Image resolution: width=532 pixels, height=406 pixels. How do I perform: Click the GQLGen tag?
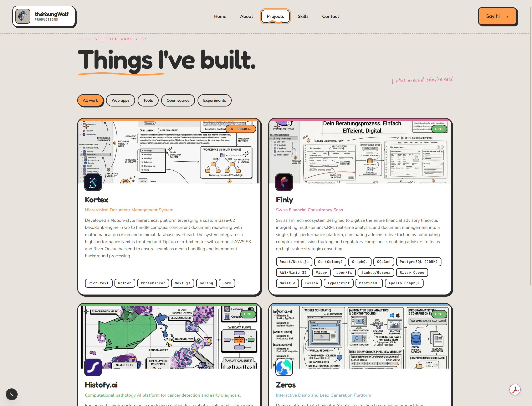coord(384,262)
